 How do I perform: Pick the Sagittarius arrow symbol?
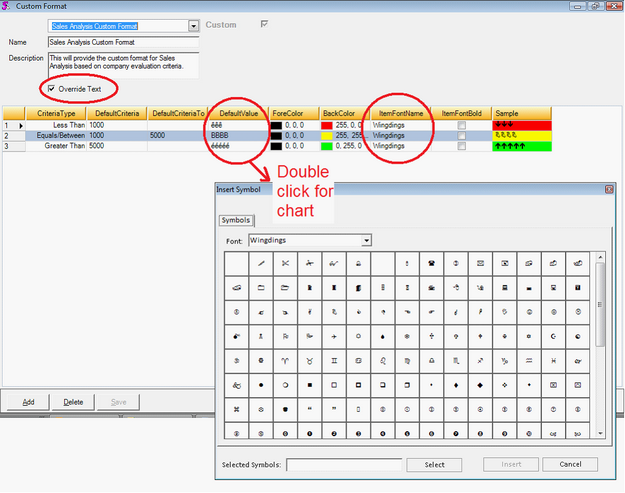point(480,361)
